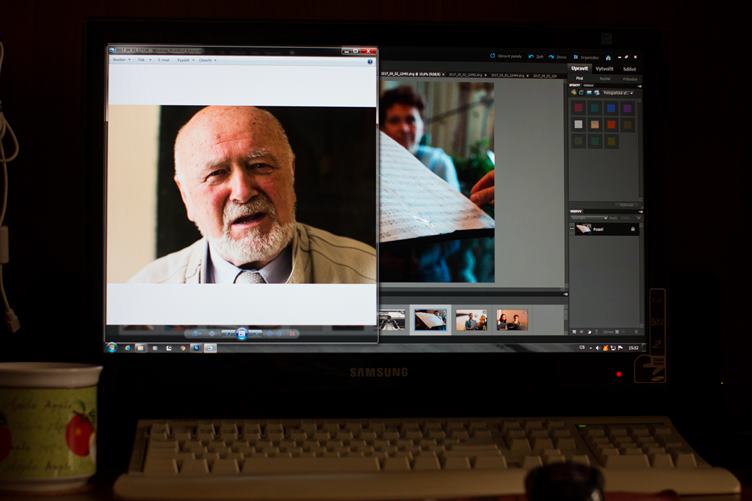Open the volume speaker icon in system tray
This screenshot has width=752, height=501.
598,348
